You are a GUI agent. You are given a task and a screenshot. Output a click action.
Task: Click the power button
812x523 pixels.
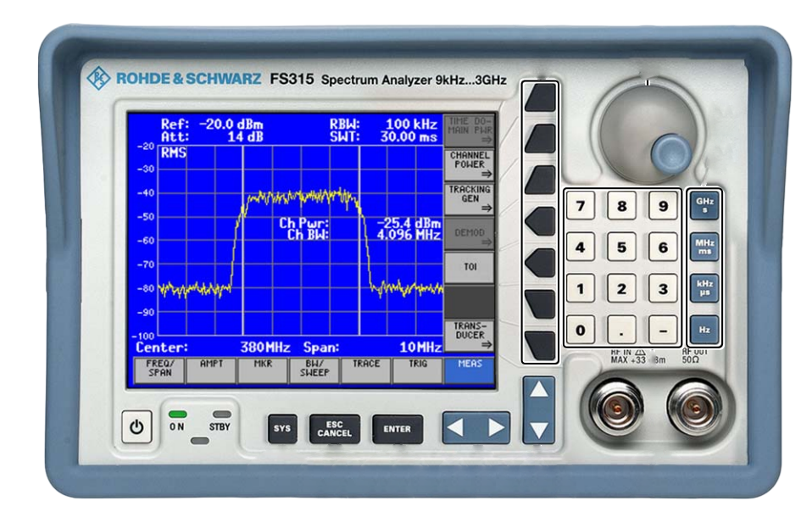click(136, 427)
